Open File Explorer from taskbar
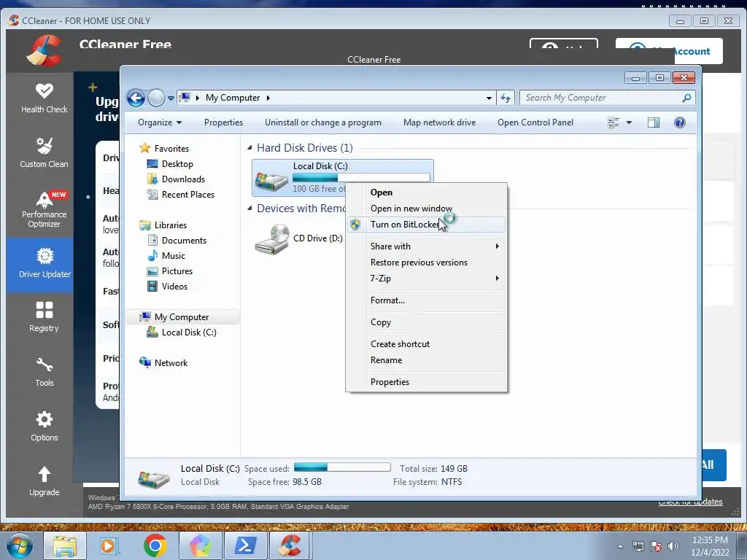The image size is (747, 560). tap(65, 545)
